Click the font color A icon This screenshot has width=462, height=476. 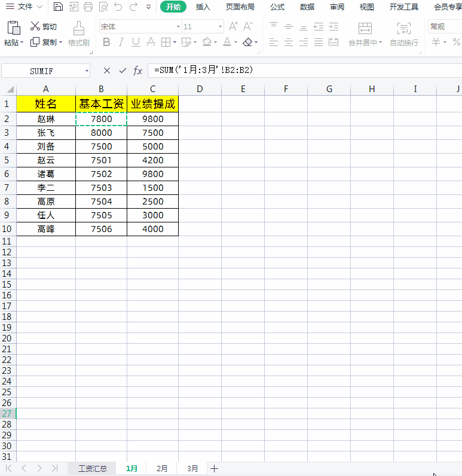tap(227, 42)
